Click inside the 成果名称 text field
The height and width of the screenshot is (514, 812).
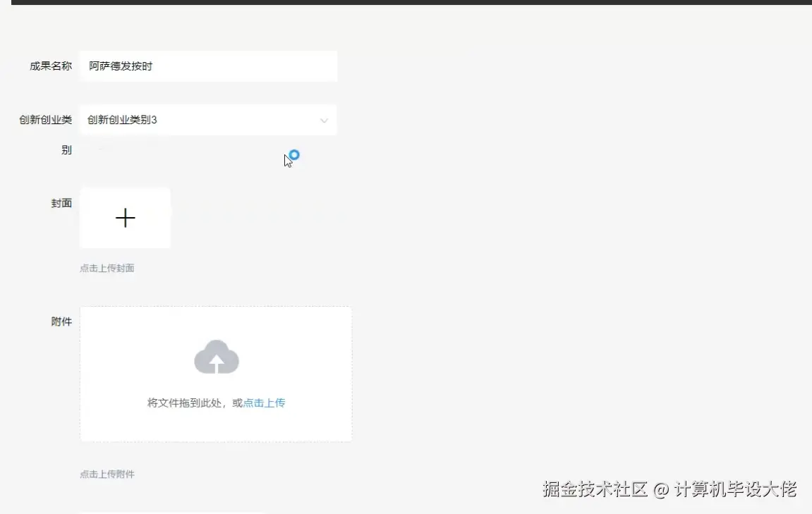pos(208,66)
